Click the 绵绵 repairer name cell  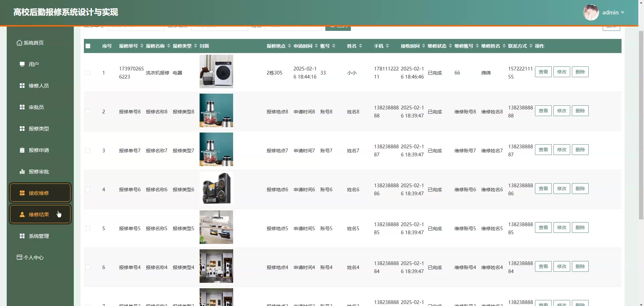point(486,73)
